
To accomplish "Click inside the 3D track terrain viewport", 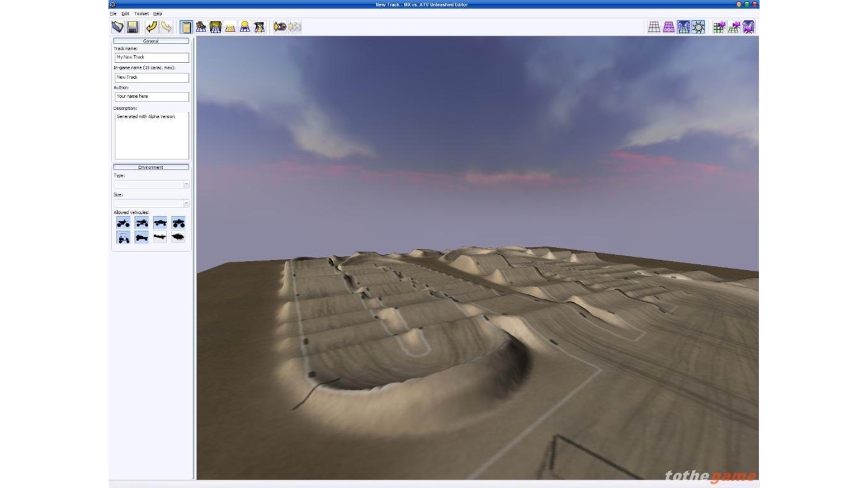I will coord(477,258).
